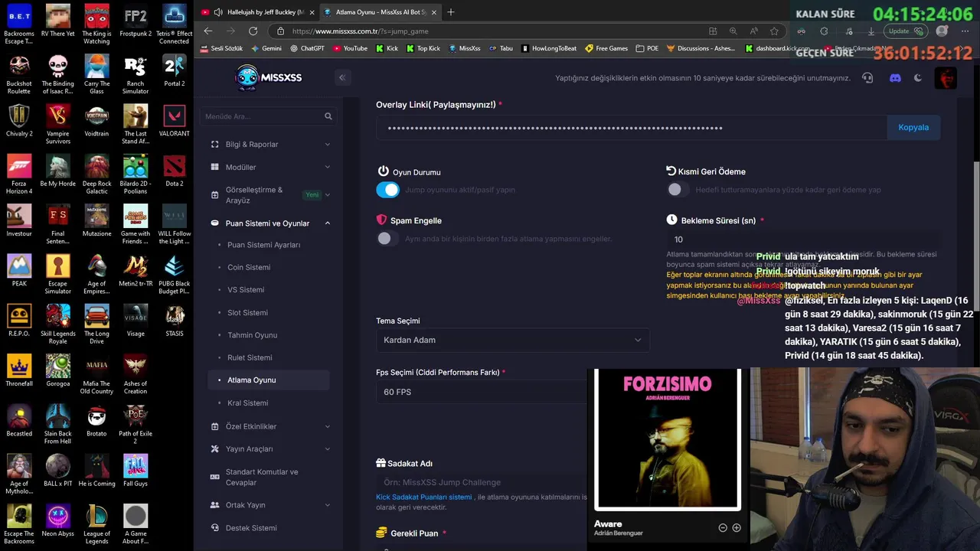Open a new browser tab with plus
This screenshot has height=551, width=980.
click(x=450, y=12)
